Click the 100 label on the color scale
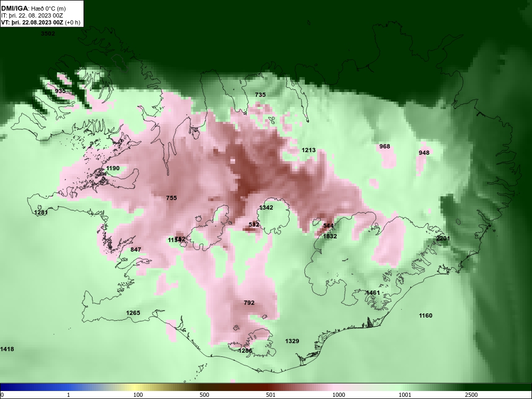Screen dimensions: 532x399 [138, 395]
